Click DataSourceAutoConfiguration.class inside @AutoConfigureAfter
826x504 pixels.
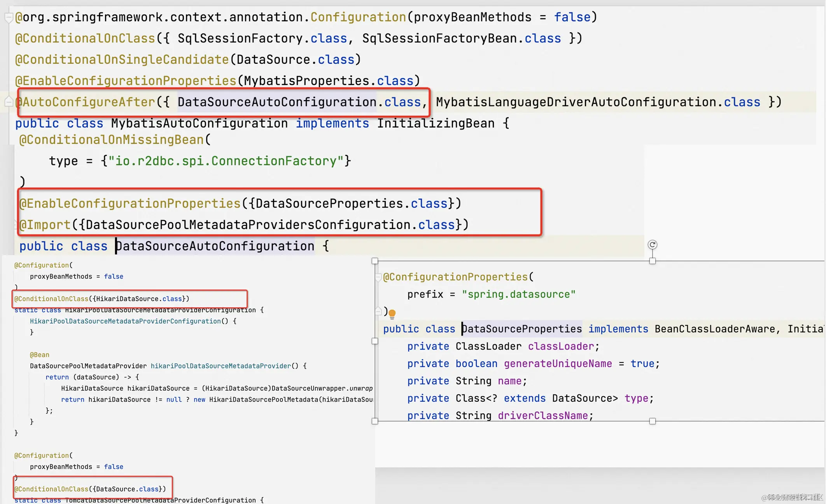[299, 102]
